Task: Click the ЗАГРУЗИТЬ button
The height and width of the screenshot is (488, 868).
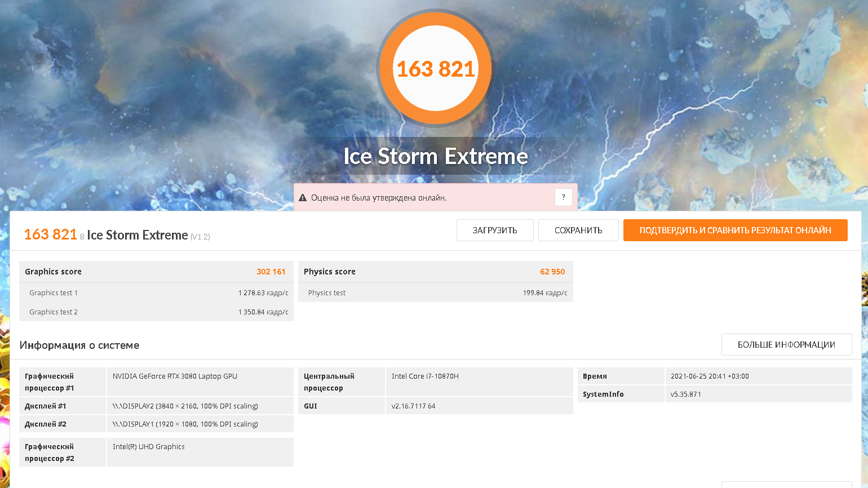Action: (x=495, y=230)
